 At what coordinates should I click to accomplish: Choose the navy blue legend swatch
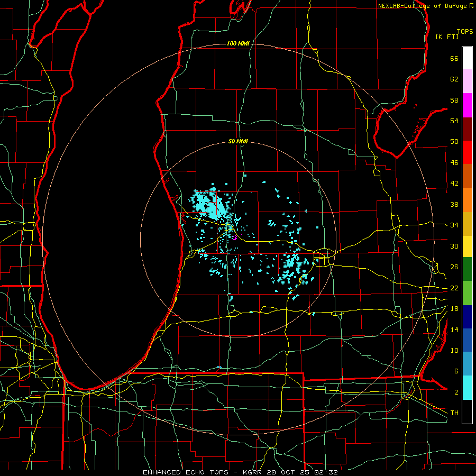[x=467, y=317]
